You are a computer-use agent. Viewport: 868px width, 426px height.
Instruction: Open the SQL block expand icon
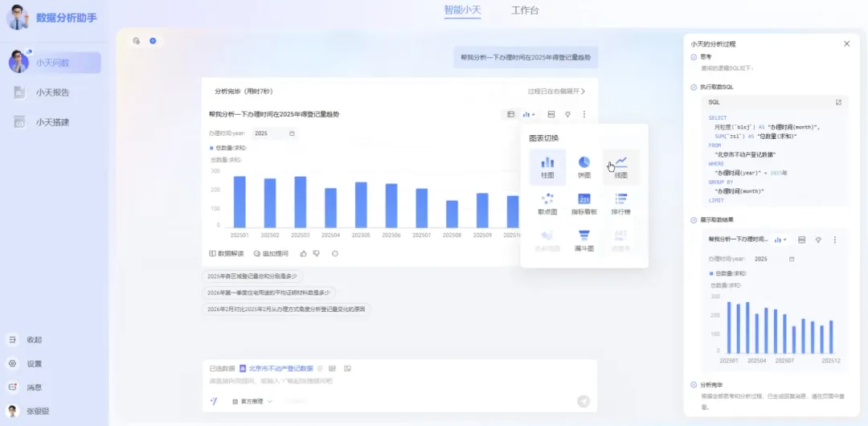838,102
